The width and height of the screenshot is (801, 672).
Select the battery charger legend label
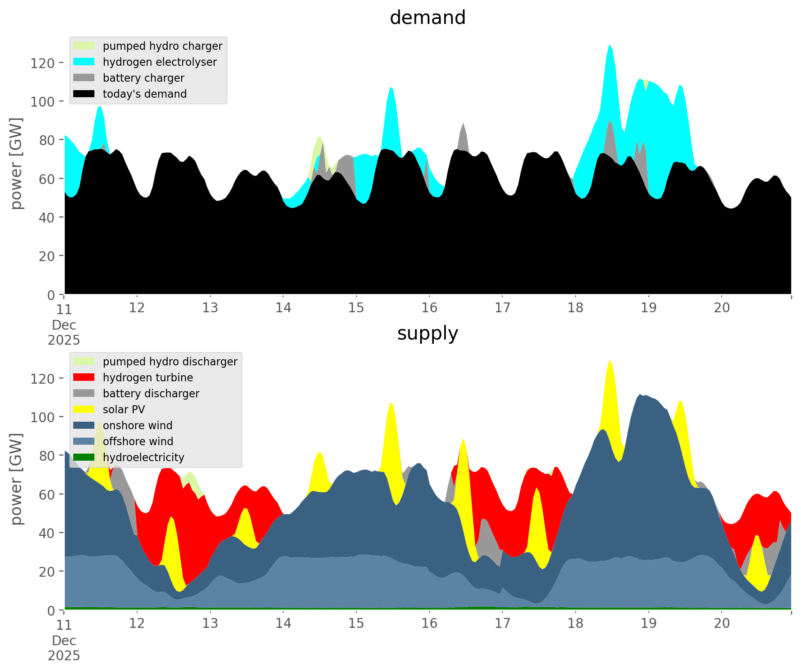143,78
